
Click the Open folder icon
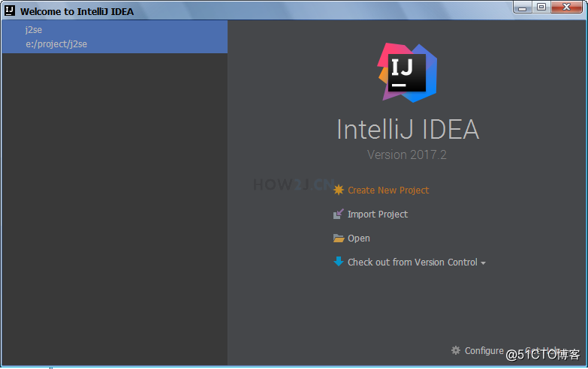pyautogui.click(x=338, y=238)
